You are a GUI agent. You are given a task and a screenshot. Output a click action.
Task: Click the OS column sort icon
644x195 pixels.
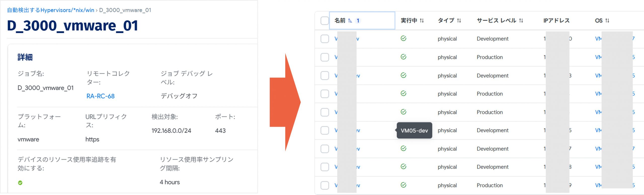click(607, 21)
